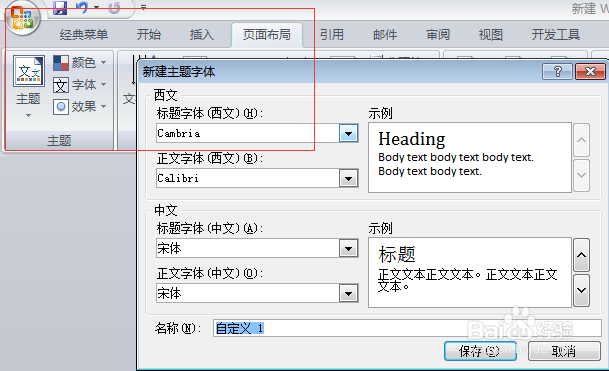609x371 pixels.
Task: Undo the last action
Action: coord(82,8)
